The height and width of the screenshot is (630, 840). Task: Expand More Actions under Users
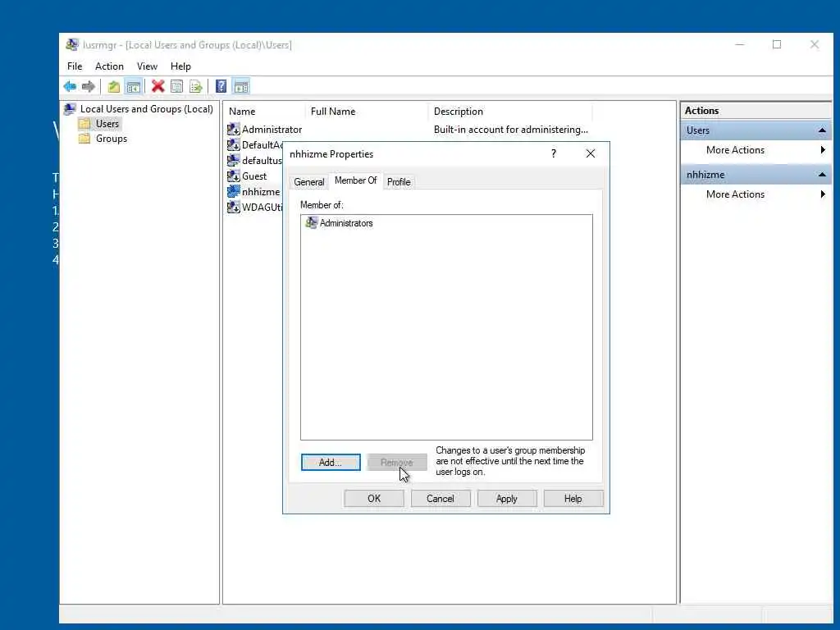756,150
